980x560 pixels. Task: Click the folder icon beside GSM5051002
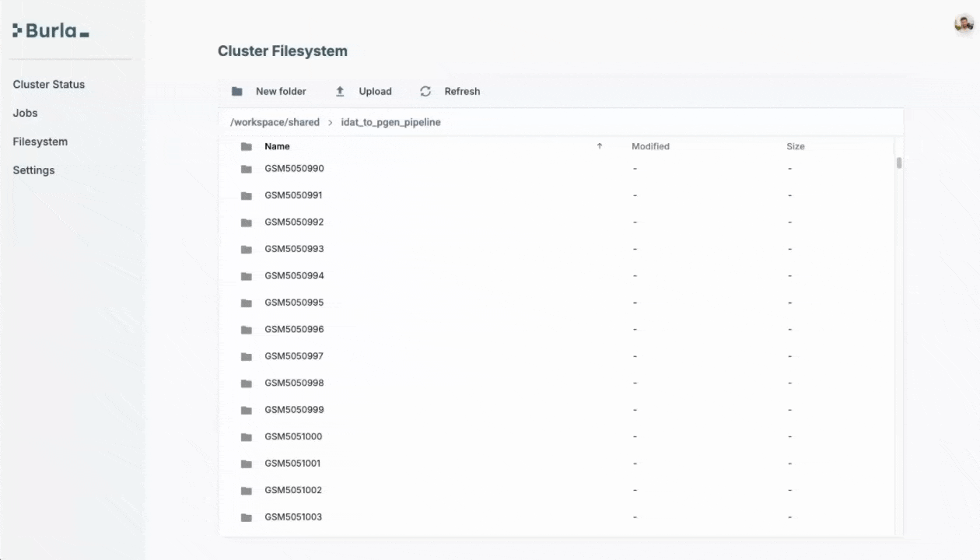tap(247, 491)
